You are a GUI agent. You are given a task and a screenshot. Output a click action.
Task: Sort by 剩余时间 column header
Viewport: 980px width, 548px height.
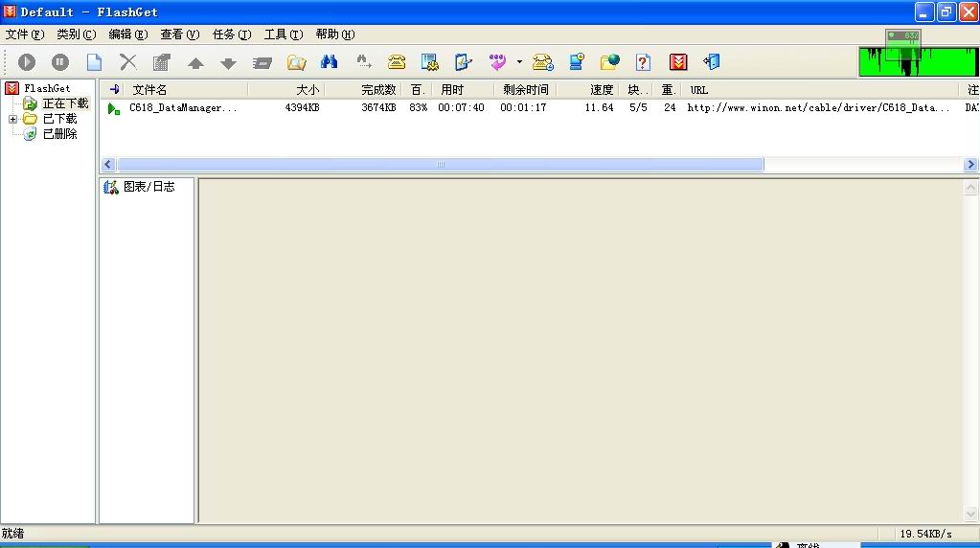point(525,90)
